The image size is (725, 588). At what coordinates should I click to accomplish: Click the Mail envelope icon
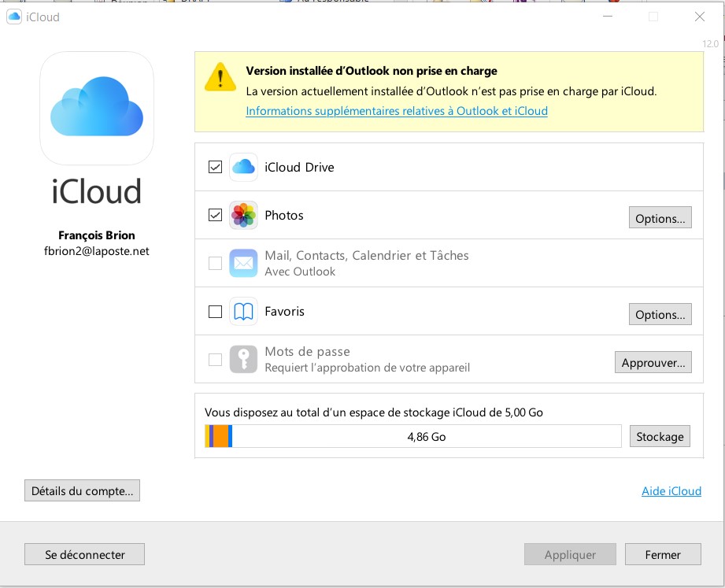click(243, 263)
